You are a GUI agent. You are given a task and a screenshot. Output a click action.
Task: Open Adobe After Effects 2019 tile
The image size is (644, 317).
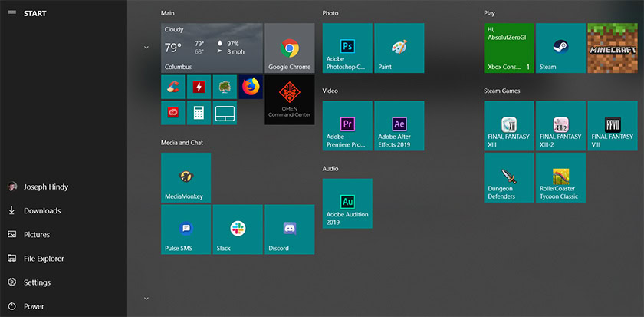pos(399,126)
